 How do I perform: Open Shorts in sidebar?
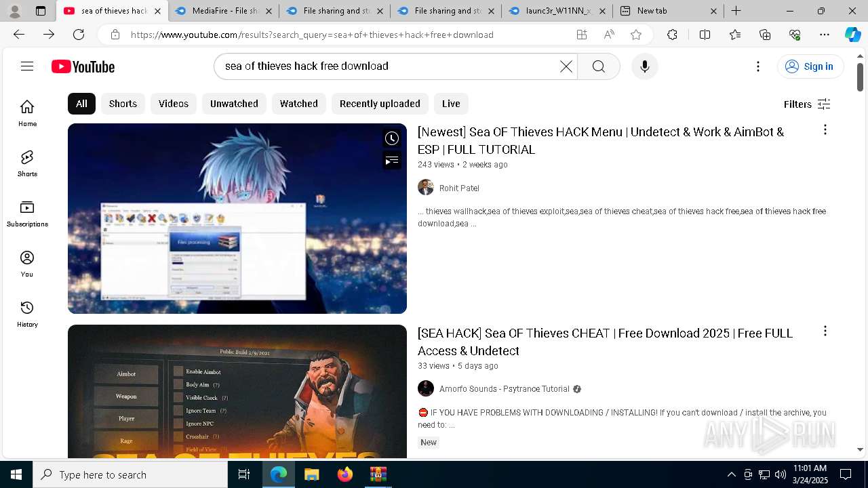click(x=27, y=163)
